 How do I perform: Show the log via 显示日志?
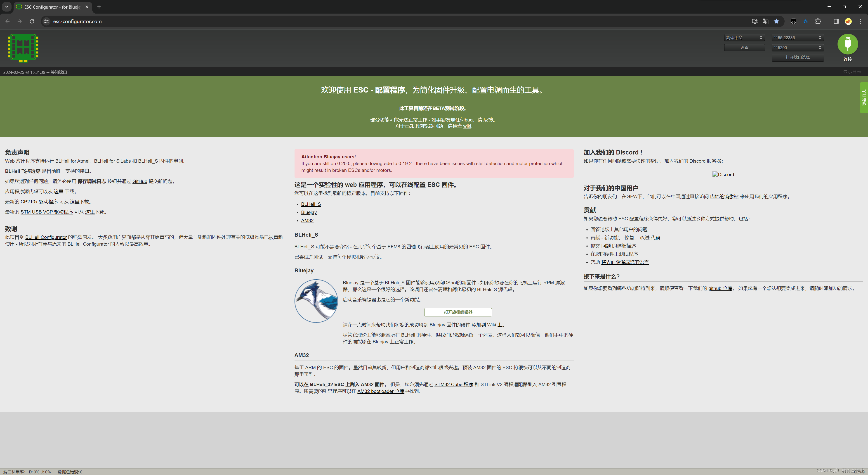(x=851, y=71)
